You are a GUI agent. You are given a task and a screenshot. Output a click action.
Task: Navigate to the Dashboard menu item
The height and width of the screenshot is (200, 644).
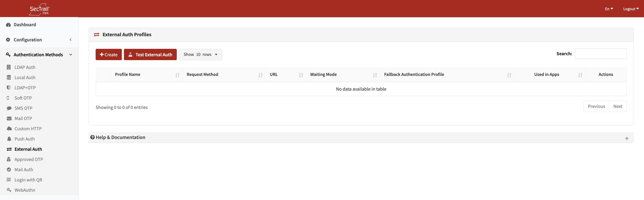[24, 25]
